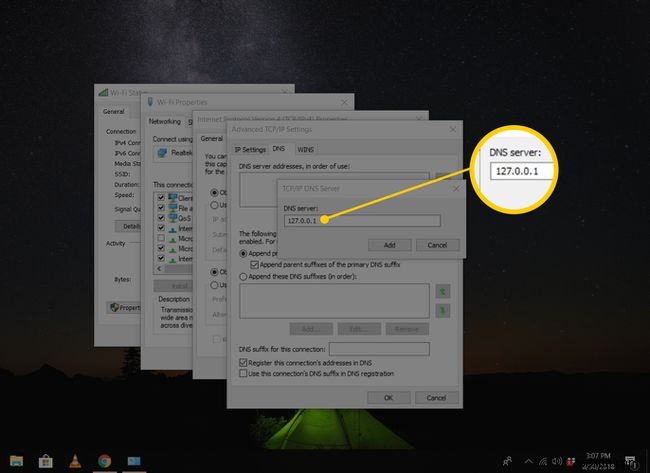Click the 'Duration:' label in Wi-Fi Status

(127, 184)
